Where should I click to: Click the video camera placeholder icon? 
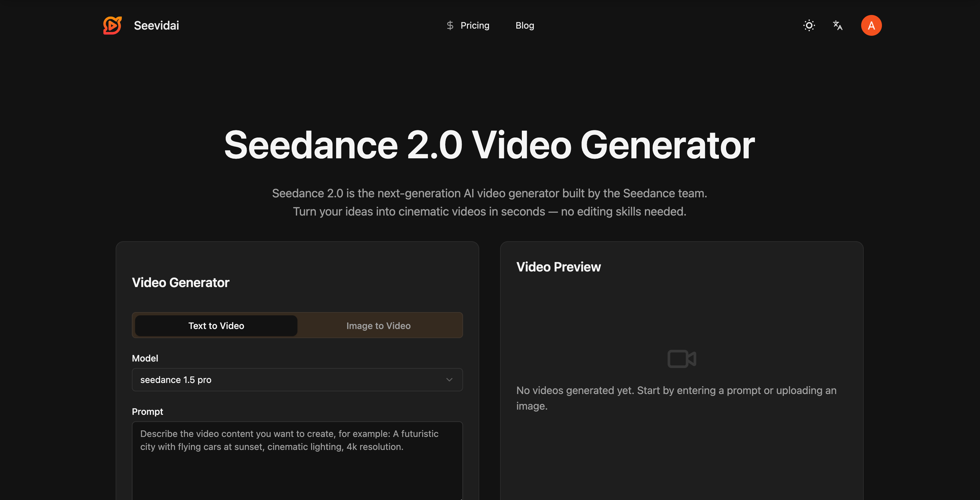coord(681,358)
